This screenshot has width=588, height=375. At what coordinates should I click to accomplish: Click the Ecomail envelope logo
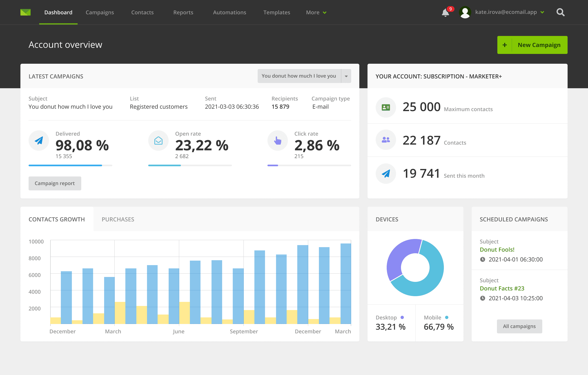click(25, 12)
